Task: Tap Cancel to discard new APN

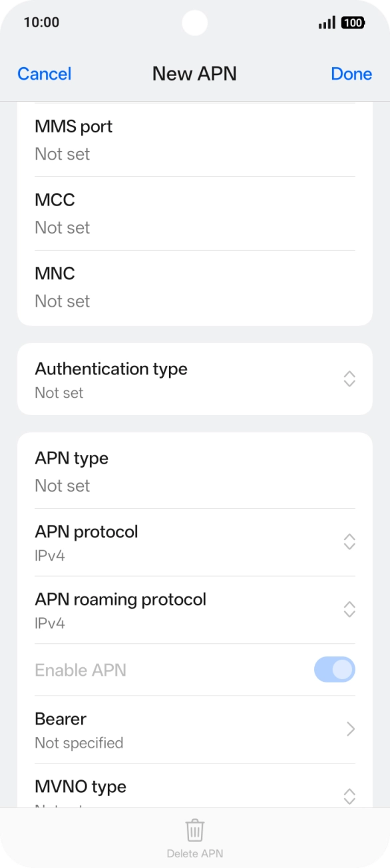Action: coord(45,74)
